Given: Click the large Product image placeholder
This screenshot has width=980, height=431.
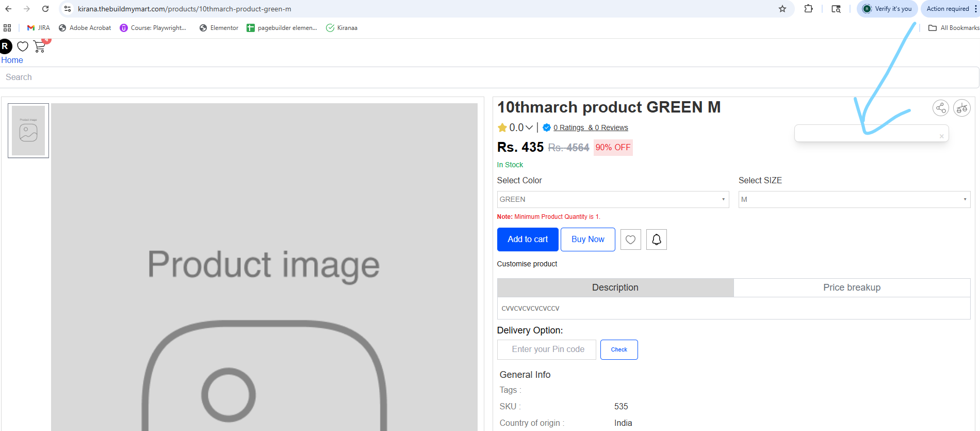Looking at the screenshot, I should tap(264, 267).
